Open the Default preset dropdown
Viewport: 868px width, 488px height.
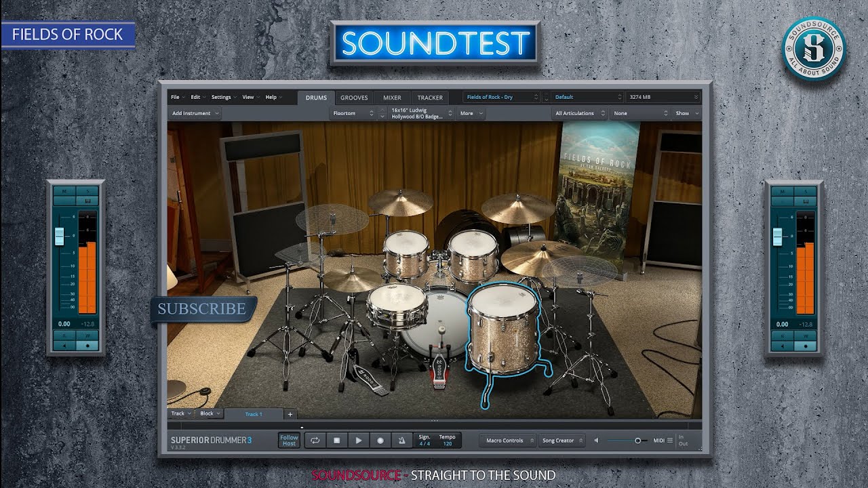587,97
